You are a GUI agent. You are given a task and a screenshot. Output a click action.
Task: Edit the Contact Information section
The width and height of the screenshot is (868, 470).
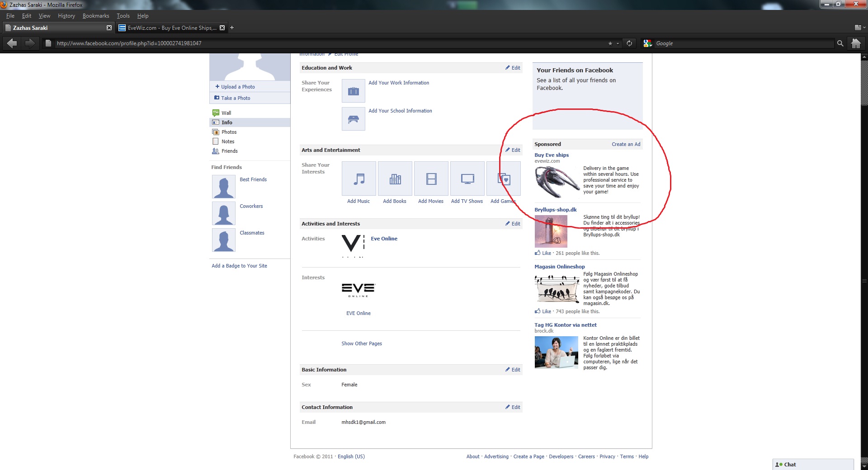[x=513, y=407]
